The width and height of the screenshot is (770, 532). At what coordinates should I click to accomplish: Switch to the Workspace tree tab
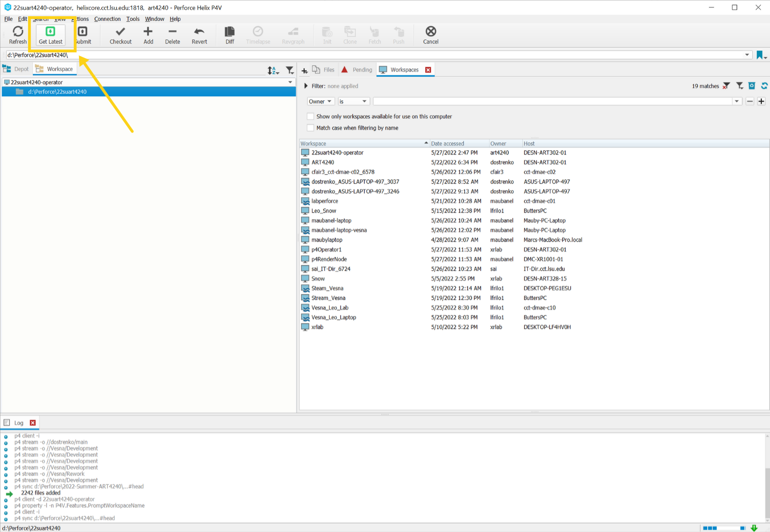click(x=54, y=69)
